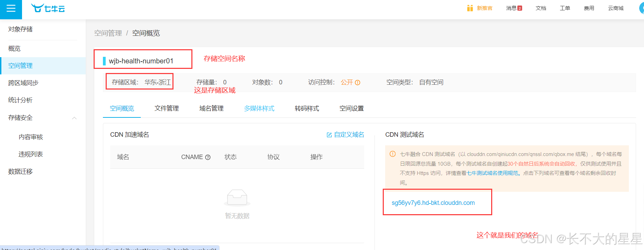Click 对象存储 sidebar heading
This screenshot has height=250, width=644.
20,29
